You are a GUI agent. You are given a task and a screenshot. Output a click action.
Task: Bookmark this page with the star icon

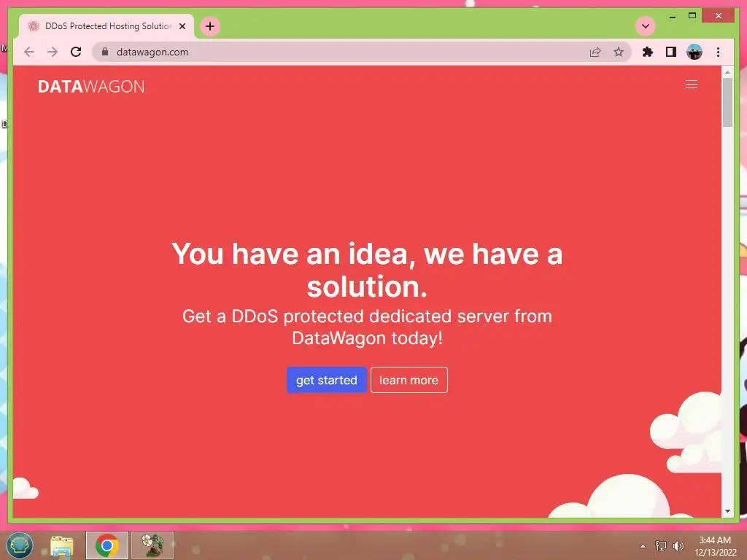click(619, 52)
